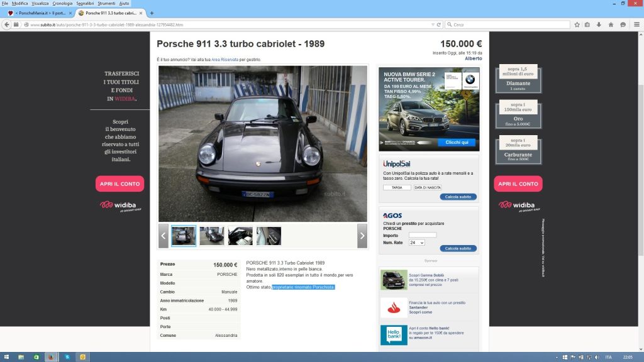
Task: Reload the page with the refresh icon
Action: tap(438, 25)
